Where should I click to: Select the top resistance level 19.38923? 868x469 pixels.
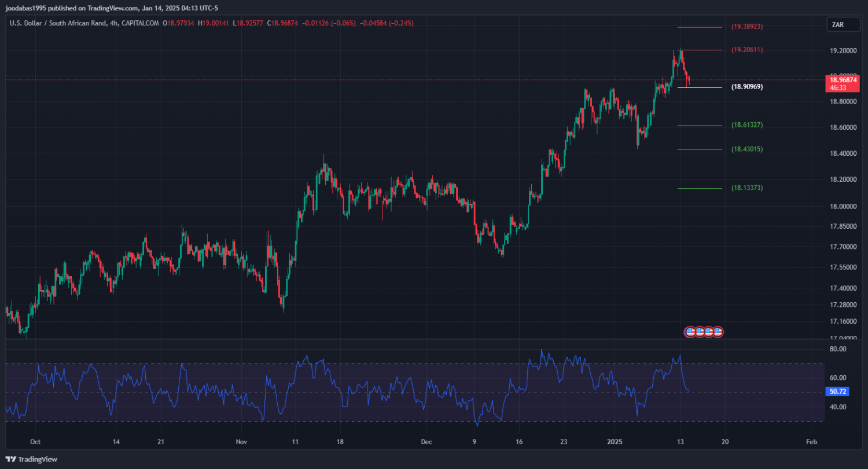pyautogui.click(x=700, y=27)
